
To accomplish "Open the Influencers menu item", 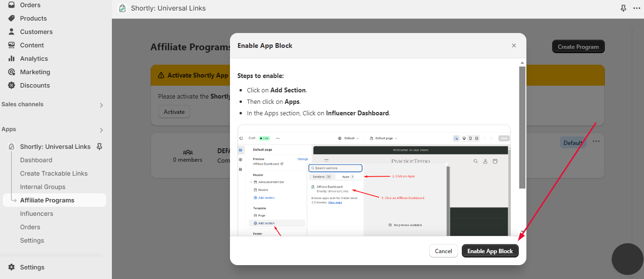I will (x=36, y=213).
